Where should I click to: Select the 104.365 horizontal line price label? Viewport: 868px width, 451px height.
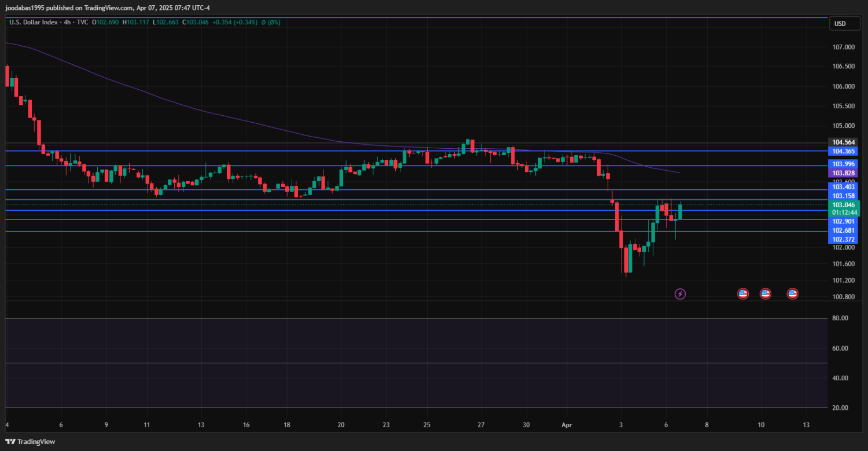[844, 151]
